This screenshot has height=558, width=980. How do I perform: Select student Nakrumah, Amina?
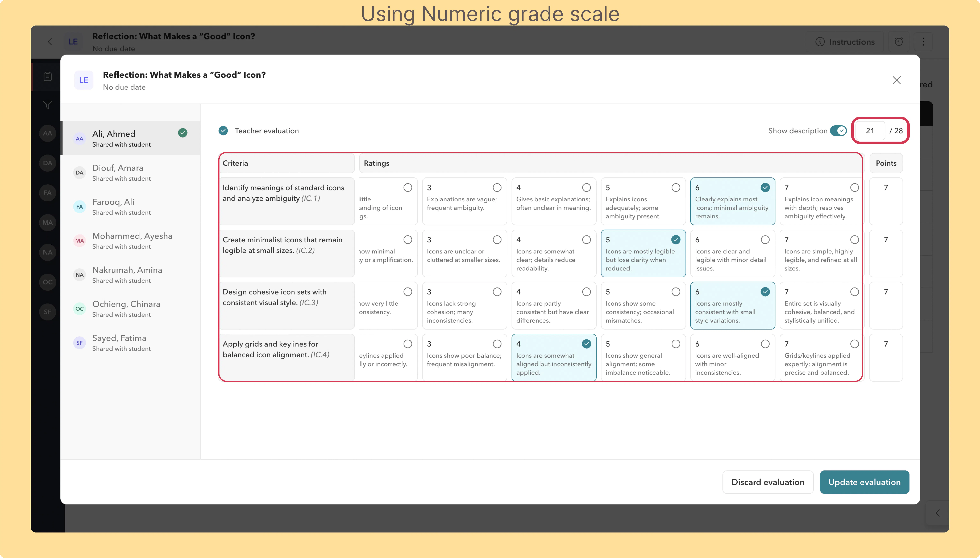131,275
